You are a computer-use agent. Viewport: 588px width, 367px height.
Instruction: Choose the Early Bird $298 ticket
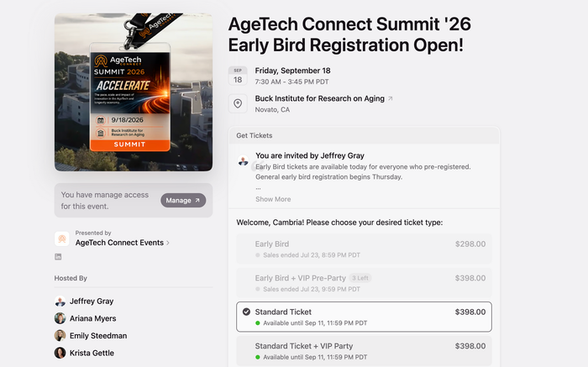tap(364, 249)
